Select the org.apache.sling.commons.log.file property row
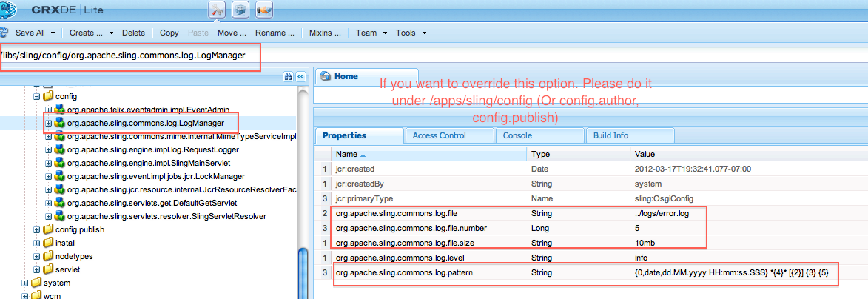 coord(591,213)
